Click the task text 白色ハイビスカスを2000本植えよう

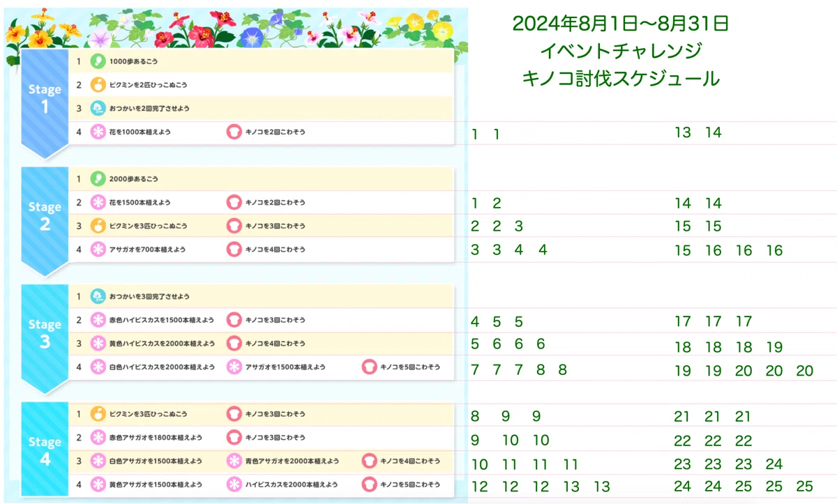162,367
